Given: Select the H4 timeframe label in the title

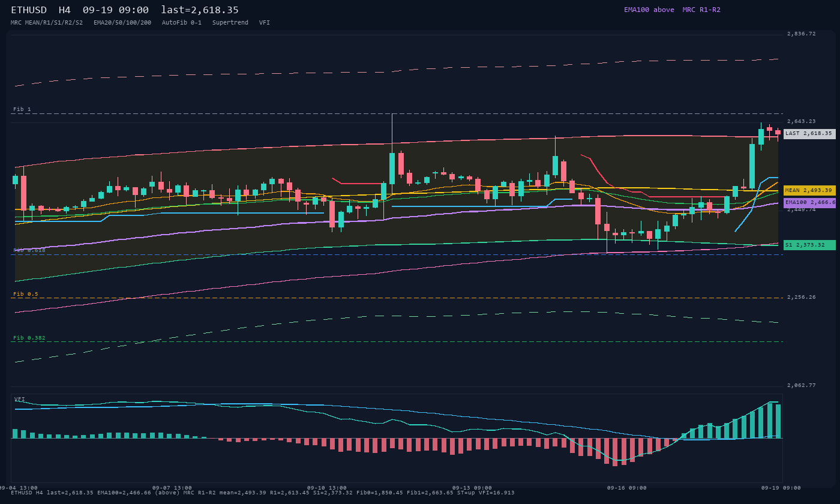Looking at the screenshot, I should coord(65,10).
